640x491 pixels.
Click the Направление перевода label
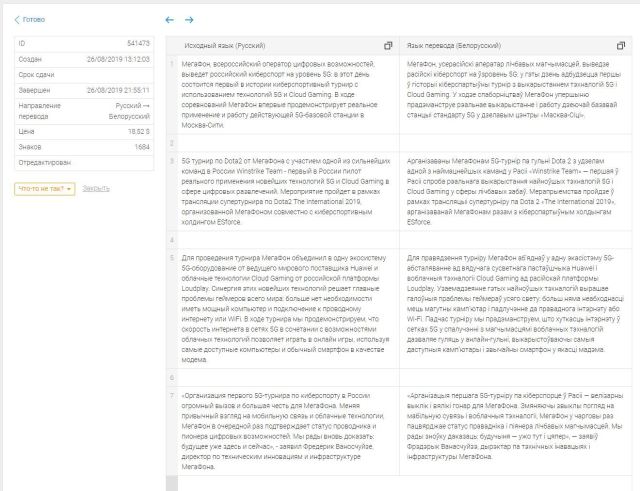tap(39, 111)
